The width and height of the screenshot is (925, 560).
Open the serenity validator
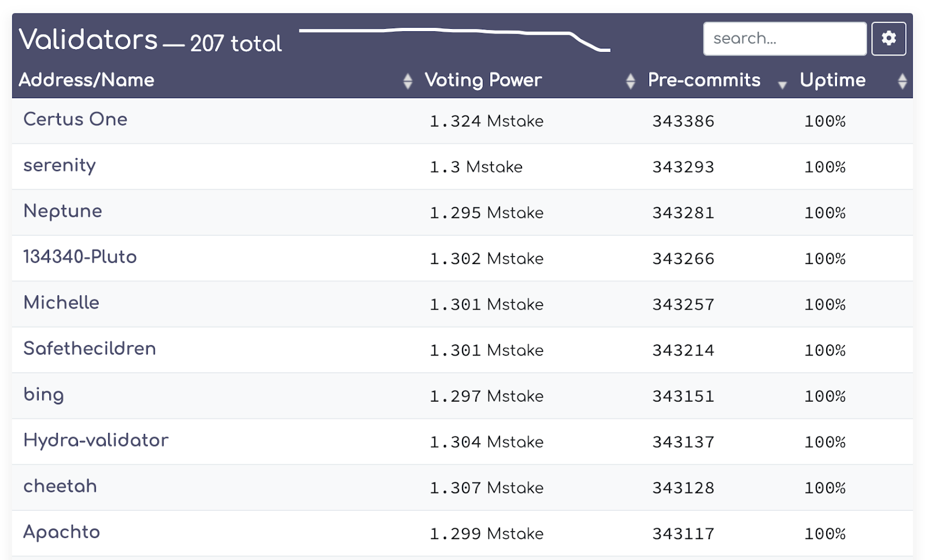(x=60, y=166)
